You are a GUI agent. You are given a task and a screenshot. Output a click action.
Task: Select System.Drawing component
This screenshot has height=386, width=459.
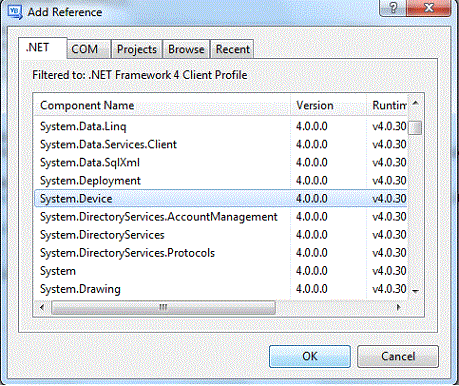pyautogui.click(x=220, y=289)
